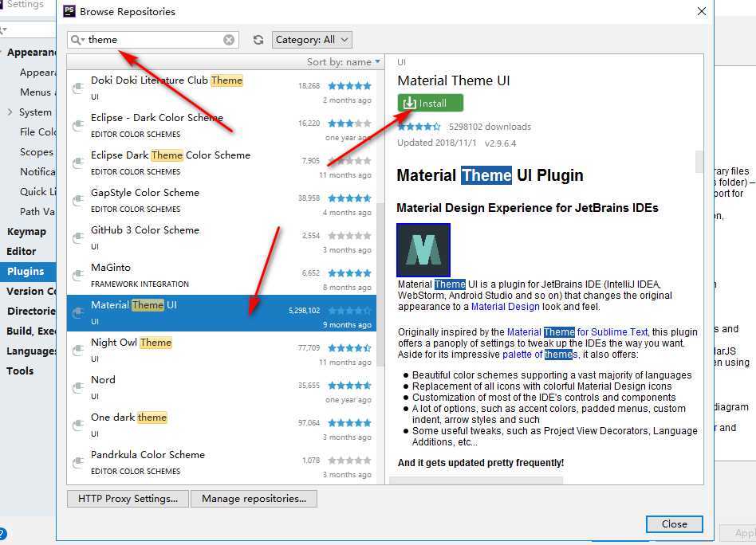Click plugin icon beside Night Owl Theme

click(x=78, y=351)
